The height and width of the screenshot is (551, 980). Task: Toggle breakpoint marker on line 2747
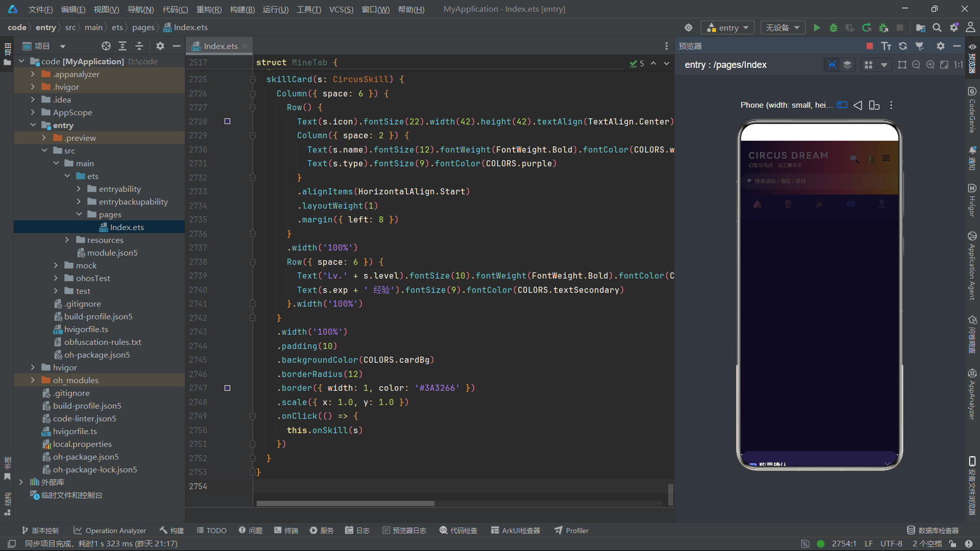pos(228,388)
